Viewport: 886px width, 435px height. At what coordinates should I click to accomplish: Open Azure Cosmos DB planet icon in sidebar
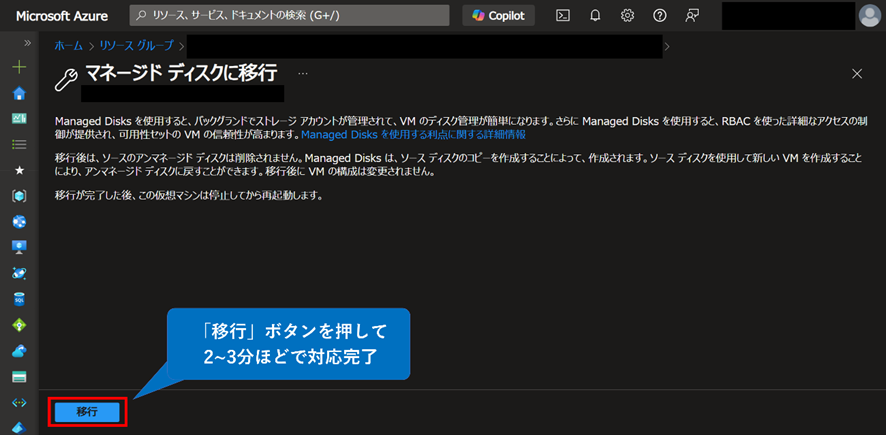pyautogui.click(x=19, y=273)
